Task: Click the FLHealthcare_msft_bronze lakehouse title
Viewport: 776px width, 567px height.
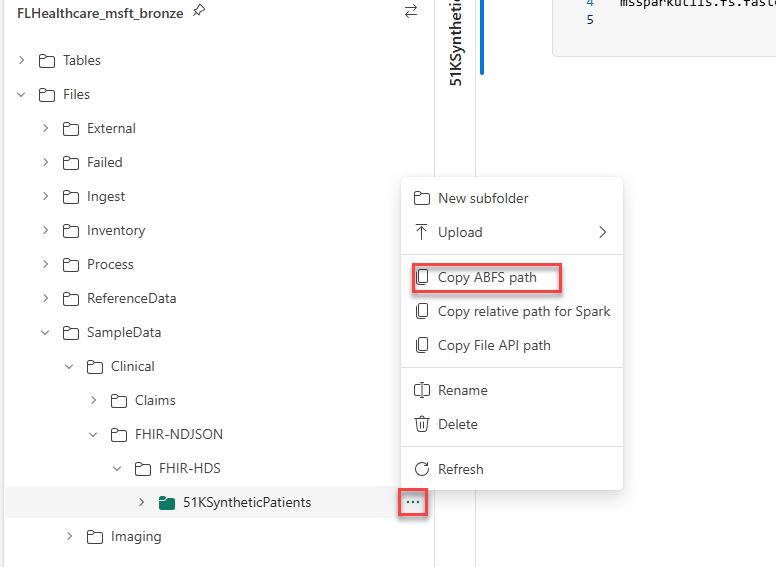Action: pyautogui.click(x=100, y=13)
